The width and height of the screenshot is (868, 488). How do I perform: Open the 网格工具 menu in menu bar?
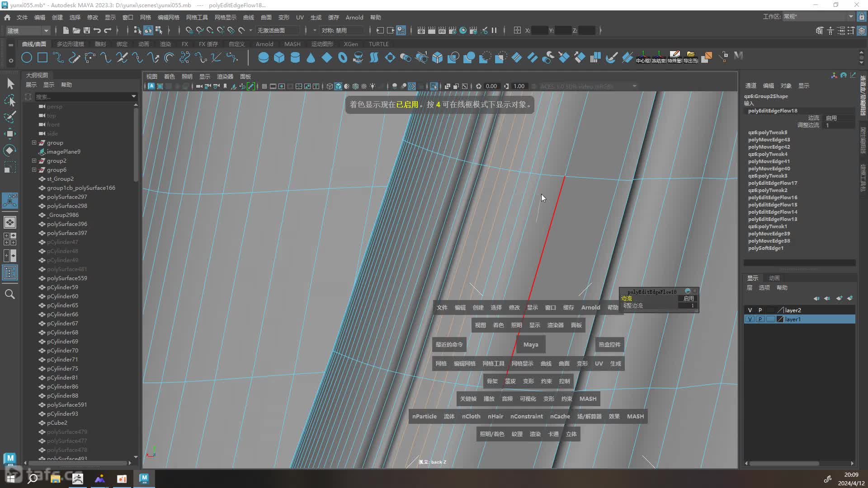197,17
